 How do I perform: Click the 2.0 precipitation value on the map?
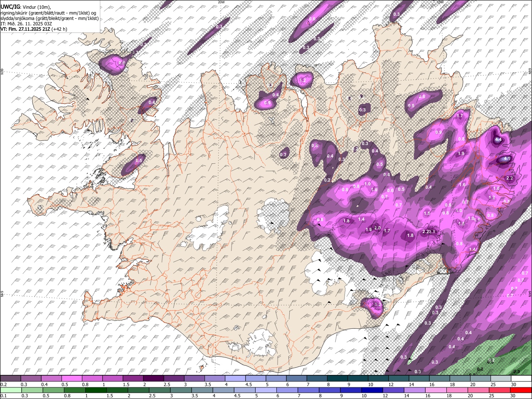(x=377, y=228)
